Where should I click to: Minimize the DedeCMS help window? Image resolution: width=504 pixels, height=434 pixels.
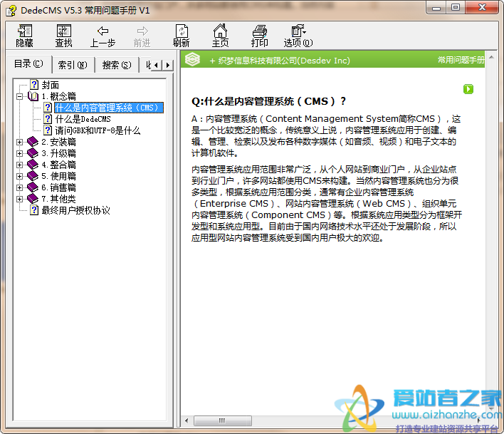[436, 8]
